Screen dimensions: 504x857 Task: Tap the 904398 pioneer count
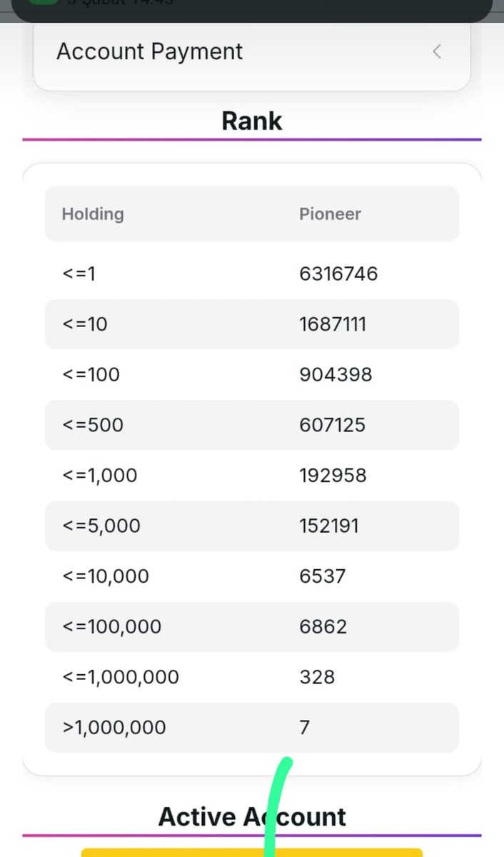[336, 374]
